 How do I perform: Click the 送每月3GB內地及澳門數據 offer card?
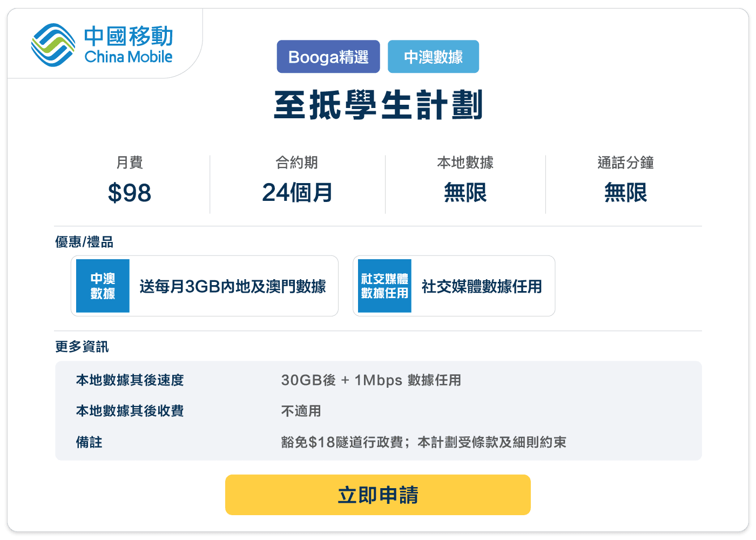pos(204,286)
